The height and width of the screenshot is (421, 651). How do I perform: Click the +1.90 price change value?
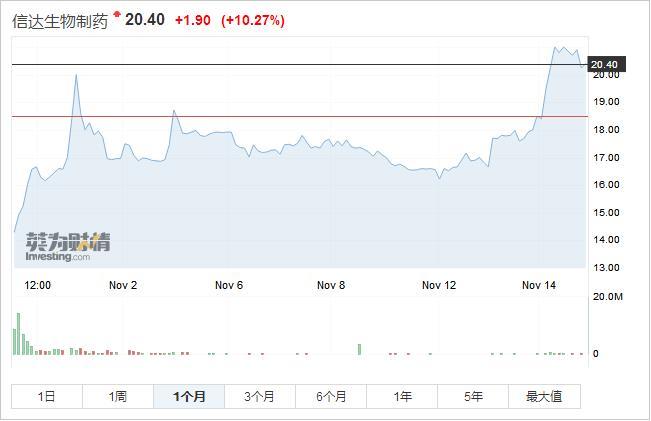192,21
